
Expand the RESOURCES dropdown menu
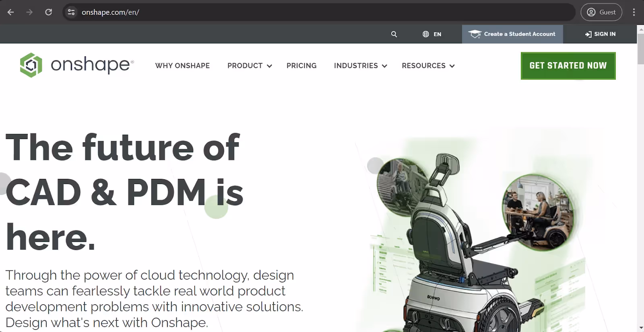(428, 66)
